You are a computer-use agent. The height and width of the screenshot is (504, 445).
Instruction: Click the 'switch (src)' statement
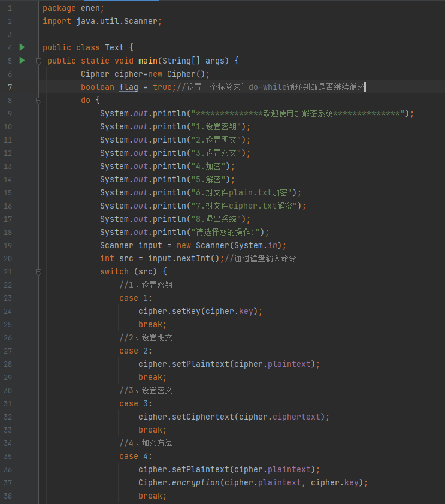pos(134,271)
